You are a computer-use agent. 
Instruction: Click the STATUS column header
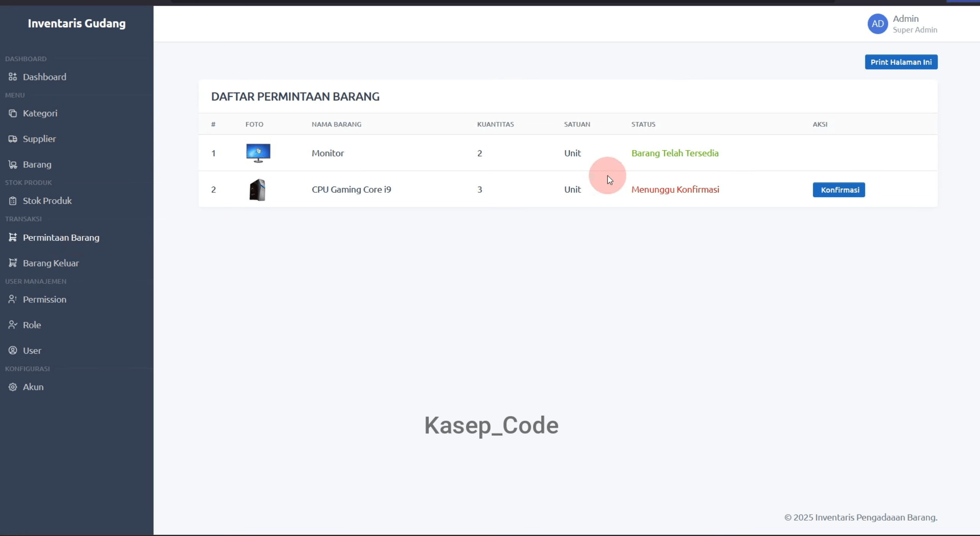pos(643,124)
